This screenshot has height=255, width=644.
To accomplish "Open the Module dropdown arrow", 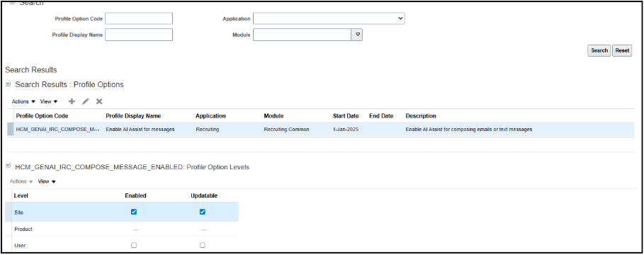I will tap(356, 35).
